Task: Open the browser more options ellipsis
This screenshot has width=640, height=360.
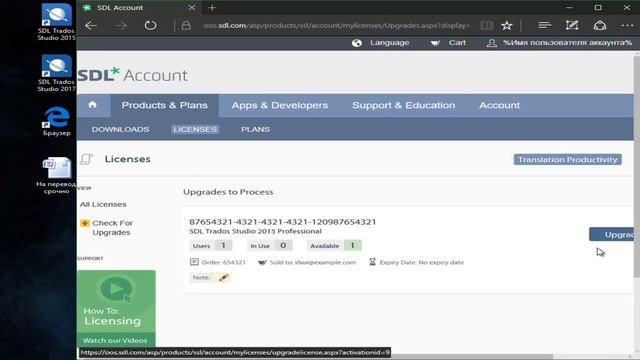Action: [627, 25]
